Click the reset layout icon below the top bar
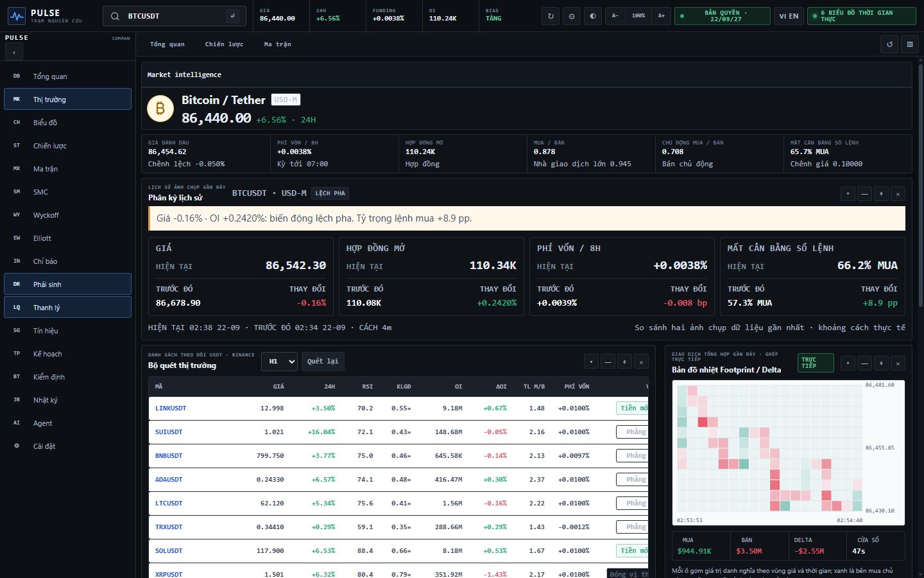This screenshot has width=924, height=578. (889, 44)
